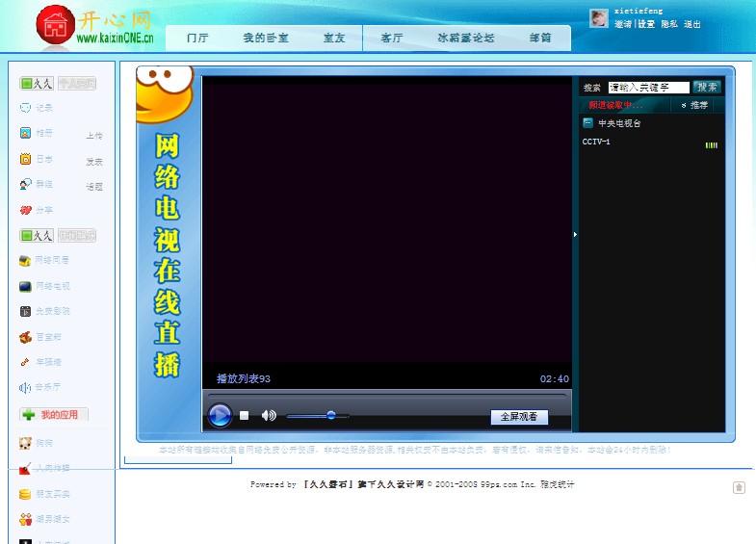756x544 pixels.
Task: Click the 发表 post link
Action: (94, 162)
